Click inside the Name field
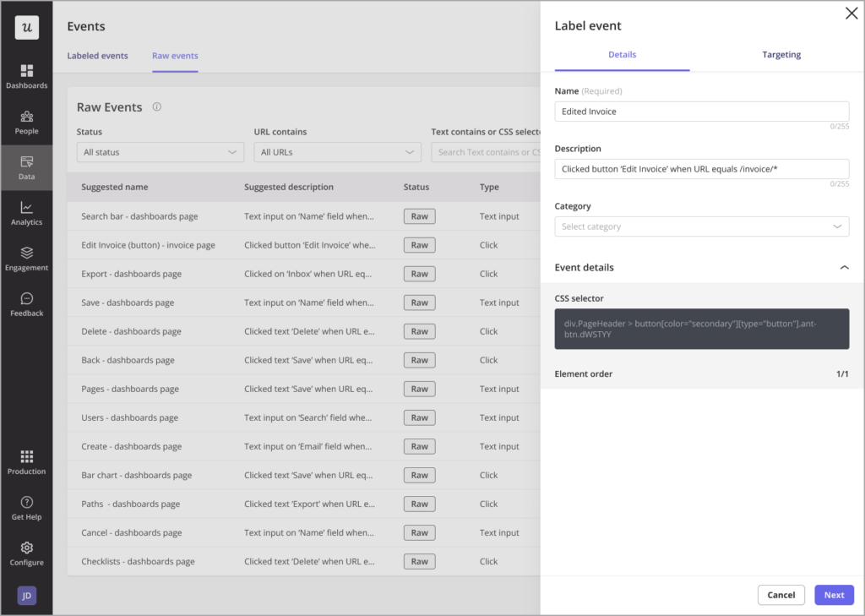Viewport: 865px width, 616px height. [x=702, y=111]
